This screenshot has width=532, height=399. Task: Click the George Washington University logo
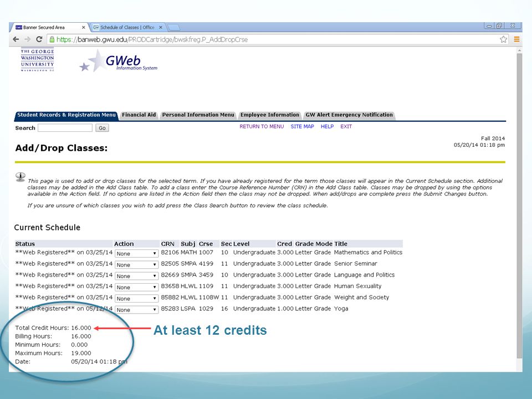37,60
